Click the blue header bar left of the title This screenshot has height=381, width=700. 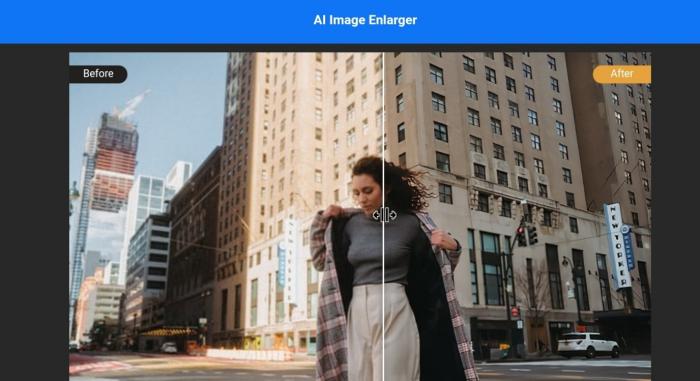coord(156,21)
